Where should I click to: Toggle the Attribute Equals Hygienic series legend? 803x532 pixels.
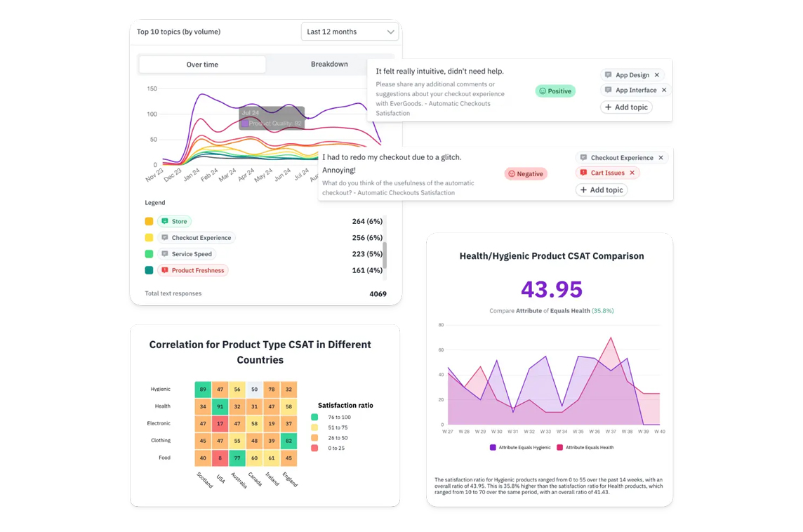tap(520, 448)
